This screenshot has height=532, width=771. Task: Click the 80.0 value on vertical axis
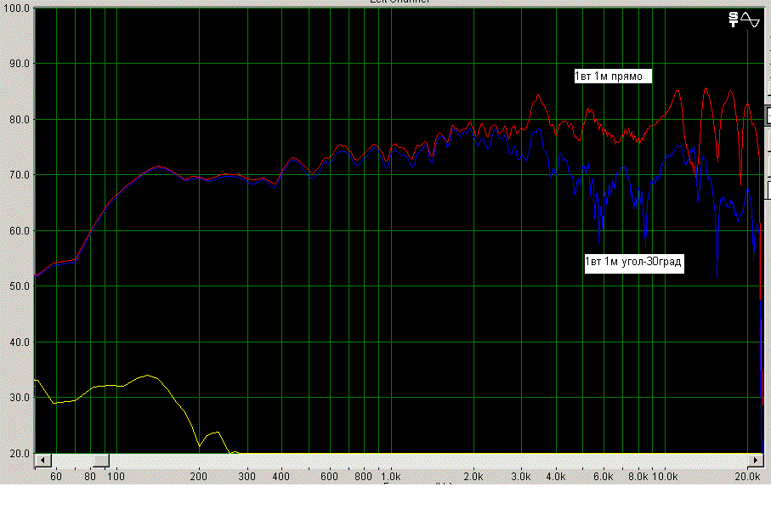20,120
